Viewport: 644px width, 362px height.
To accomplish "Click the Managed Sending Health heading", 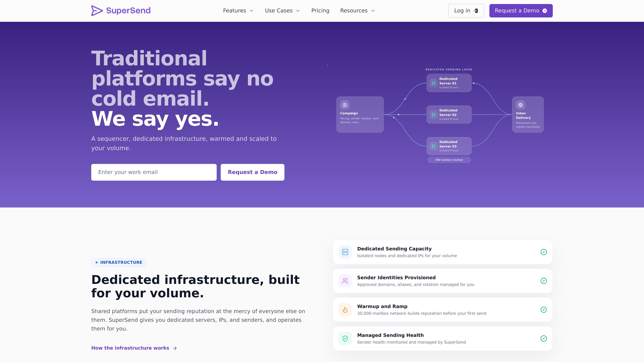I will (390, 335).
